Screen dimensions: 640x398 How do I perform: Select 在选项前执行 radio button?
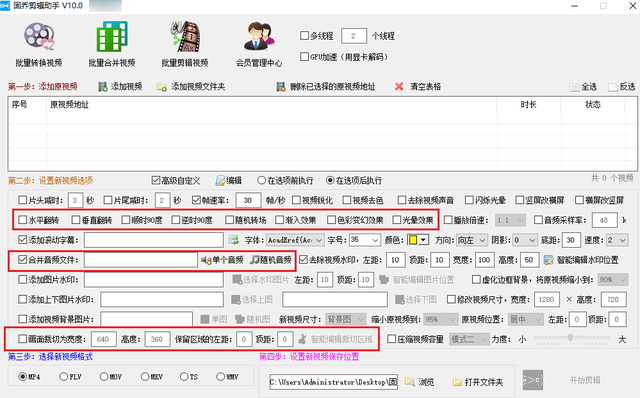(262, 180)
